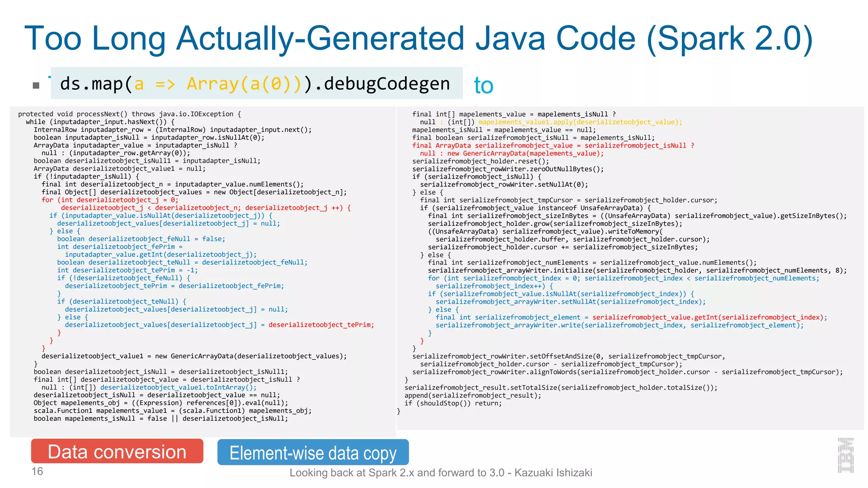Image resolution: width=868 pixels, height=488 pixels.
Task: Click red text serializefromobject_value.getInt(serializefromobject_index);
Action: tap(709, 317)
